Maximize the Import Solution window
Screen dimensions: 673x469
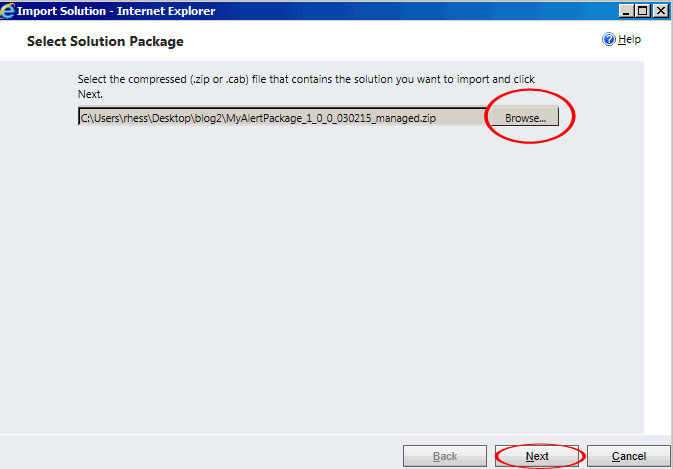[x=643, y=10]
